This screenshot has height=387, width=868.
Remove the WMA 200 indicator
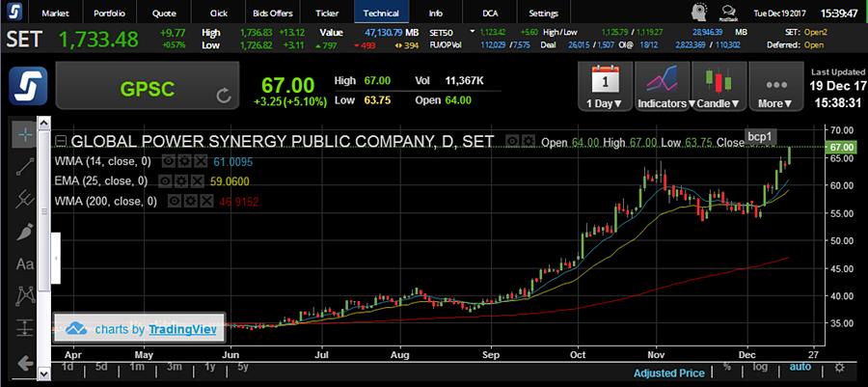coord(206,201)
